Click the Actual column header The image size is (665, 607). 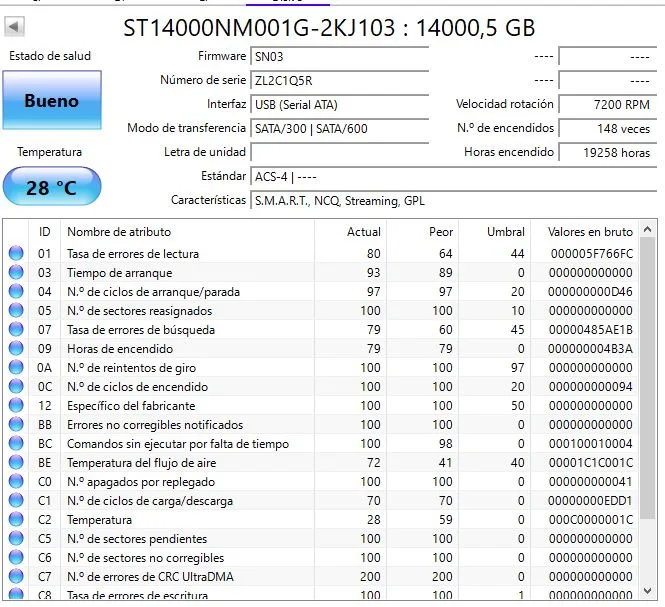[x=350, y=232]
